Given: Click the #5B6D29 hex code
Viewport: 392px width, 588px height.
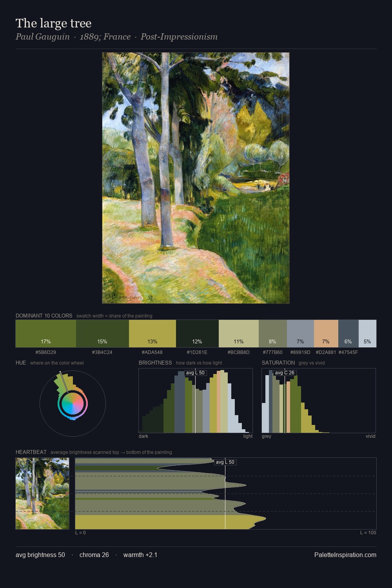Looking at the screenshot, I should (46, 352).
